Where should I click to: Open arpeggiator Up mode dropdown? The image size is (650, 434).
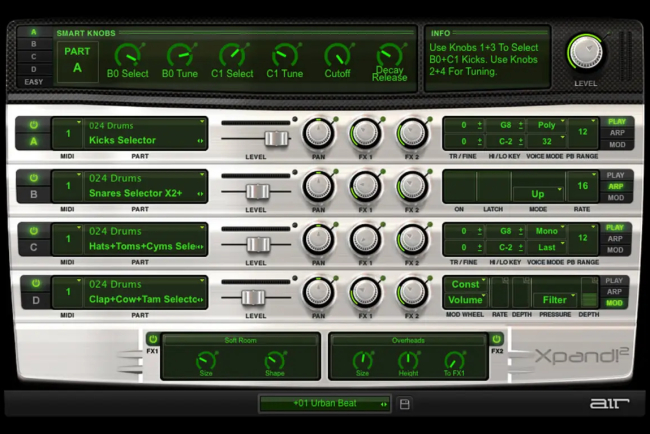538,194
